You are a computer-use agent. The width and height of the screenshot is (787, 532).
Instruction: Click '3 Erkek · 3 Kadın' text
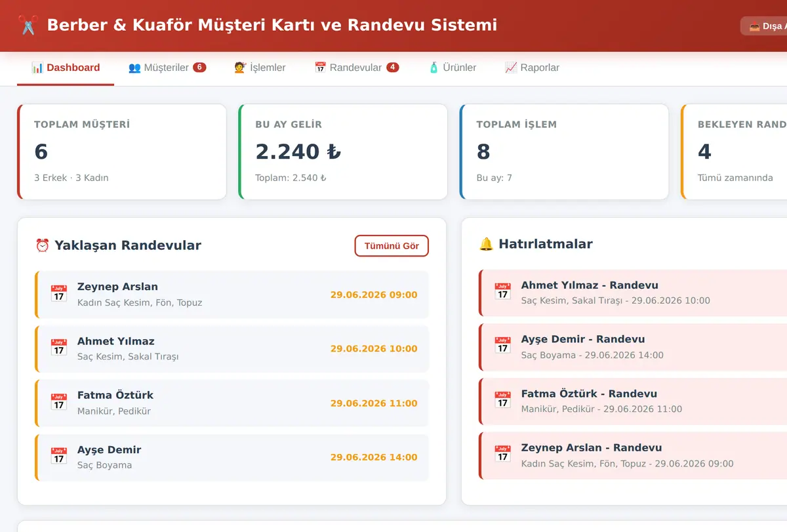point(71,178)
